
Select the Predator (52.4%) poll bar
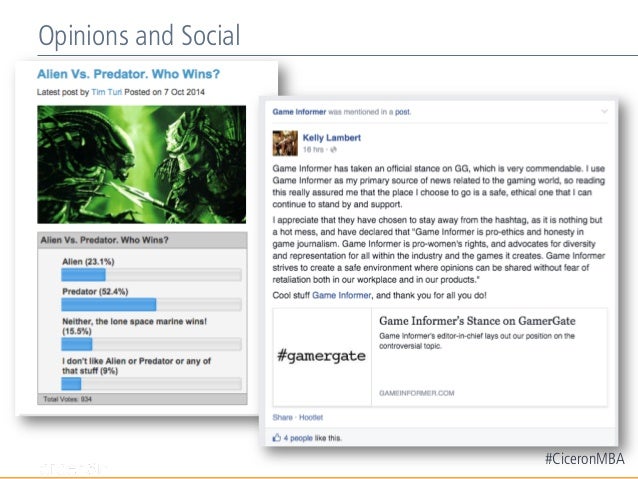[151, 304]
